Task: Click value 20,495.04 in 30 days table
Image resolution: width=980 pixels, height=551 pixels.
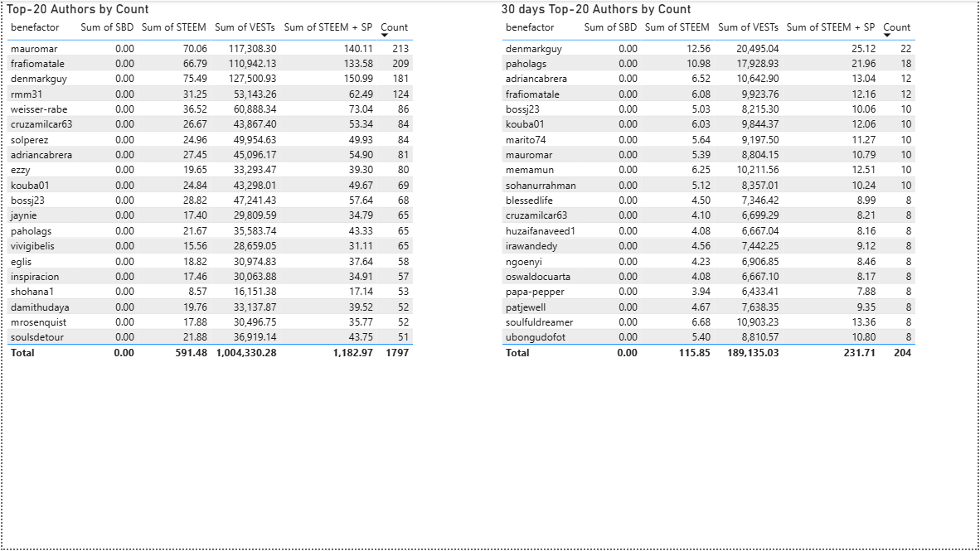Action: tap(758, 49)
